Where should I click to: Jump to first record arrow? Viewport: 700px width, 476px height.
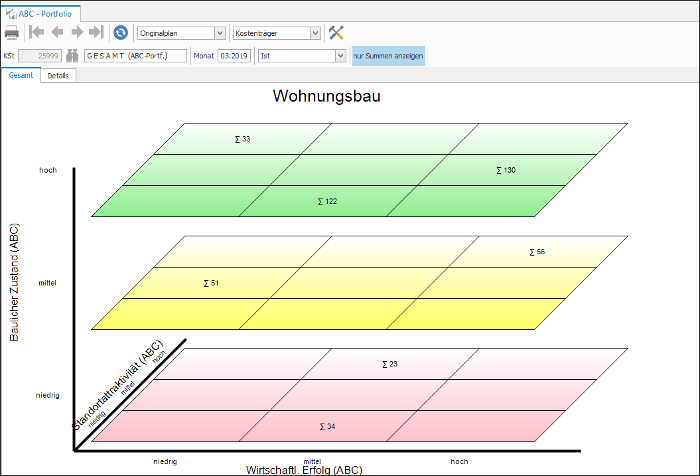click(36, 32)
